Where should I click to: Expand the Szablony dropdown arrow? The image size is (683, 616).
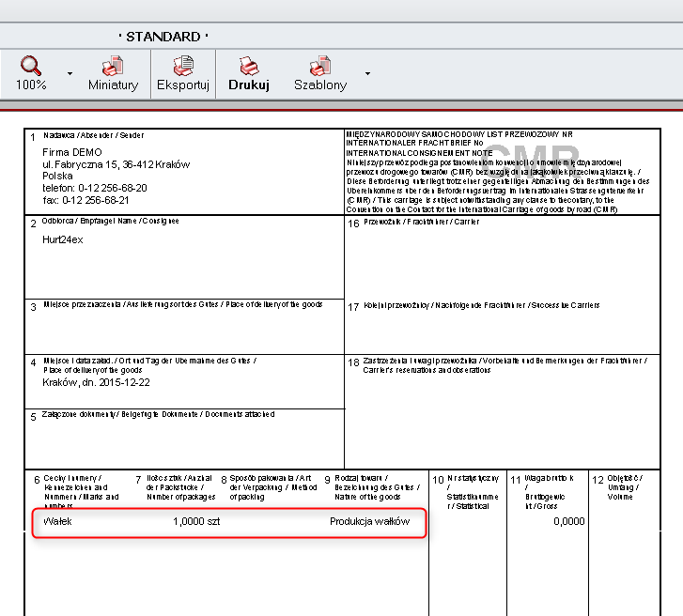pos(367,73)
